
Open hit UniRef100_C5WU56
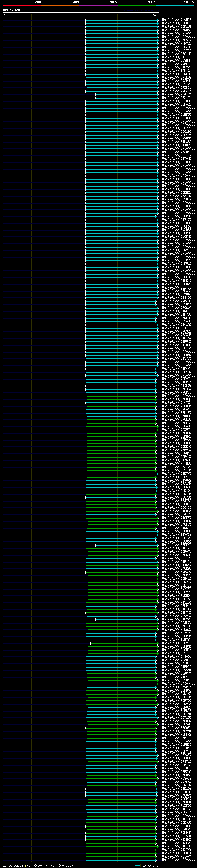point(177,30)
